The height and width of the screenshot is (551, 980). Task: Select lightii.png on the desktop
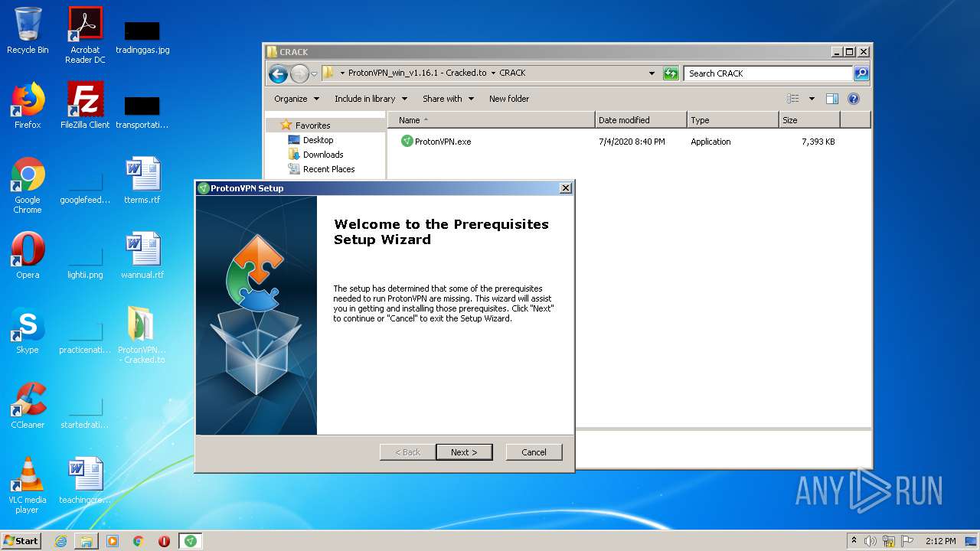tap(85, 261)
